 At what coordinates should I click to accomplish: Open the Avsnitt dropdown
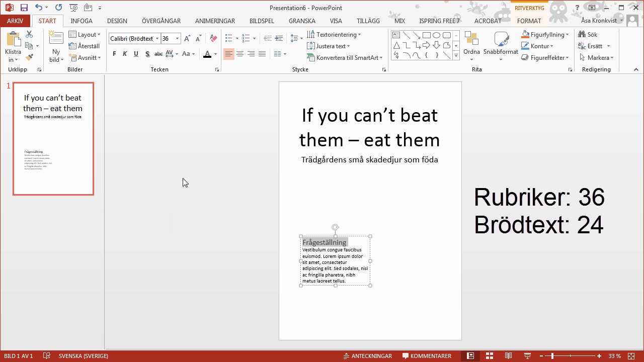coord(85,58)
